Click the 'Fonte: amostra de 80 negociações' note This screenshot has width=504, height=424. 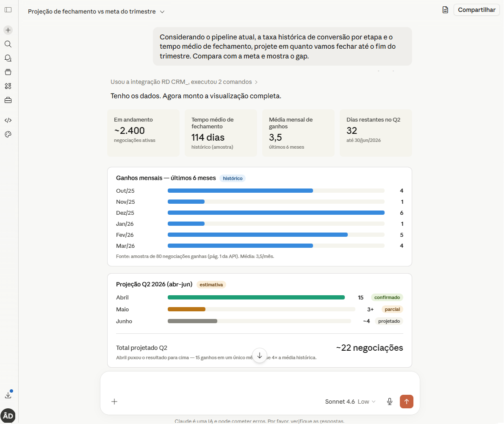click(195, 257)
